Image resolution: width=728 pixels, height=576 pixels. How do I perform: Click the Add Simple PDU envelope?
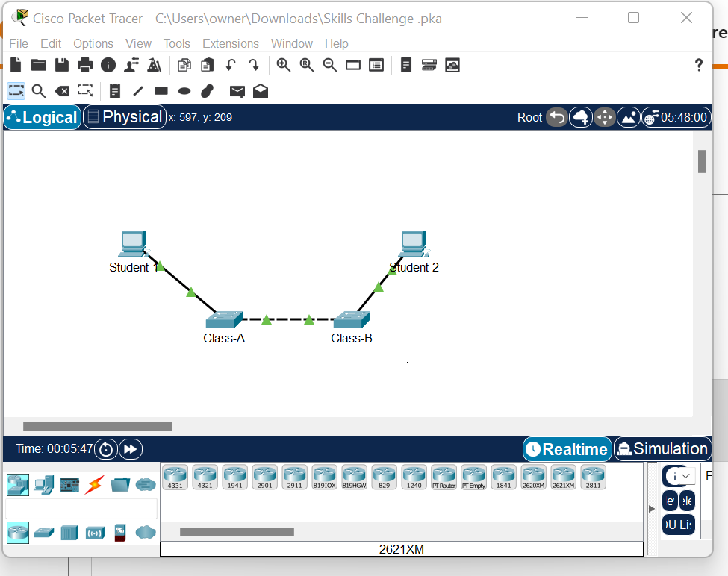coord(237,91)
